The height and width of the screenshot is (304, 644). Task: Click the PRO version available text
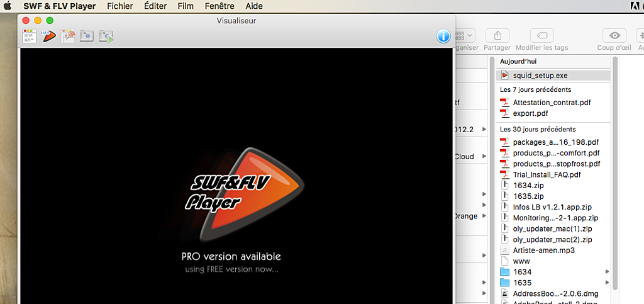pos(231,257)
